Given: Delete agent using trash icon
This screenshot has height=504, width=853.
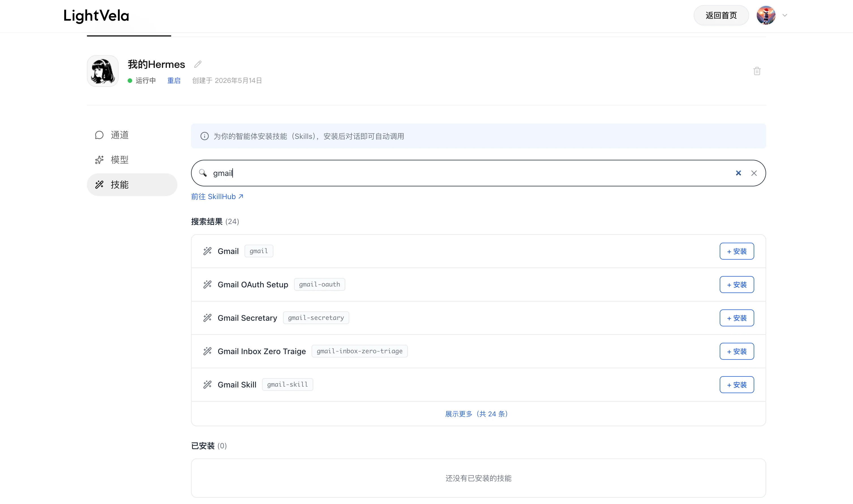Looking at the screenshot, I should coord(757,71).
